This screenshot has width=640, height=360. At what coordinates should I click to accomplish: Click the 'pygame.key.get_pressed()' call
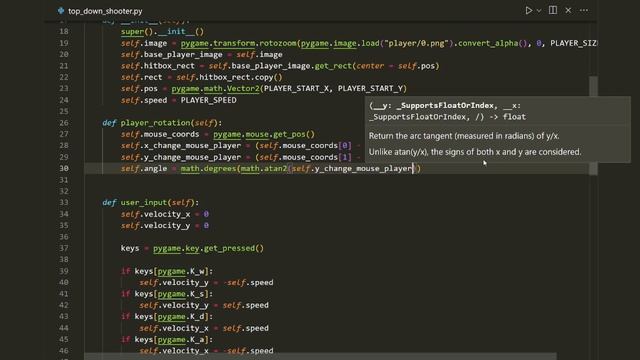[208, 248]
